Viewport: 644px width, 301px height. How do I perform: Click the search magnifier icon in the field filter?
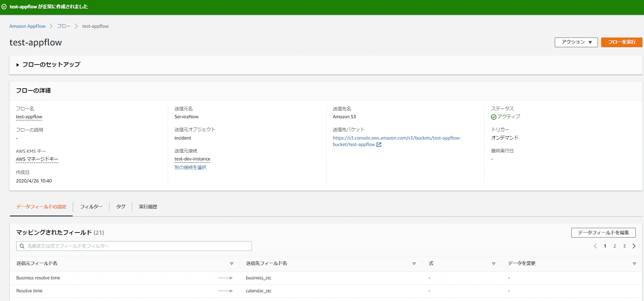(x=22, y=246)
